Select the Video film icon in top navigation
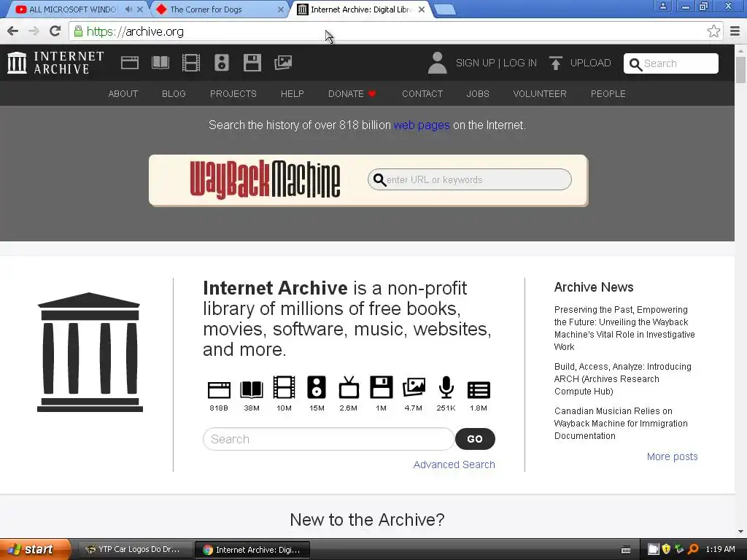The image size is (747, 560). click(191, 63)
